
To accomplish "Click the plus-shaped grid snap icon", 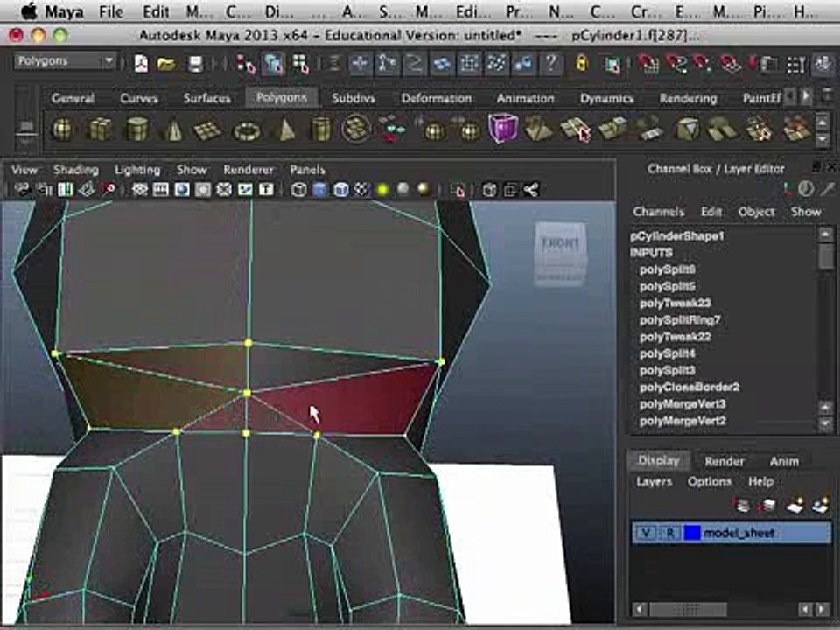I will (x=359, y=64).
